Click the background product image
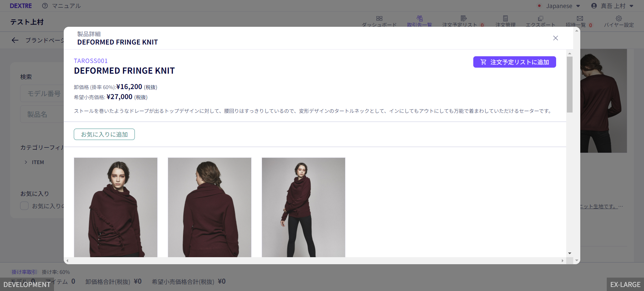Image resolution: width=644 pixels, height=291 pixels. (603, 101)
